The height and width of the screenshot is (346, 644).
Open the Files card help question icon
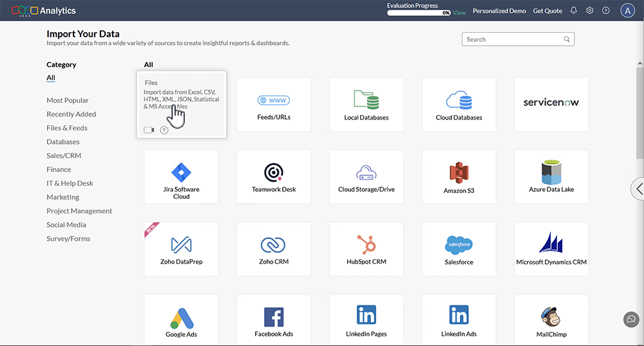pyautogui.click(x=164, y=130)
